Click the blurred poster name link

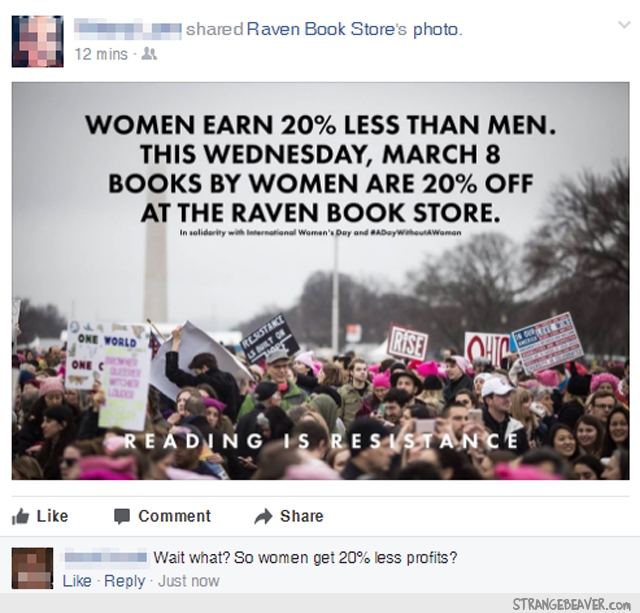point(128,29)
